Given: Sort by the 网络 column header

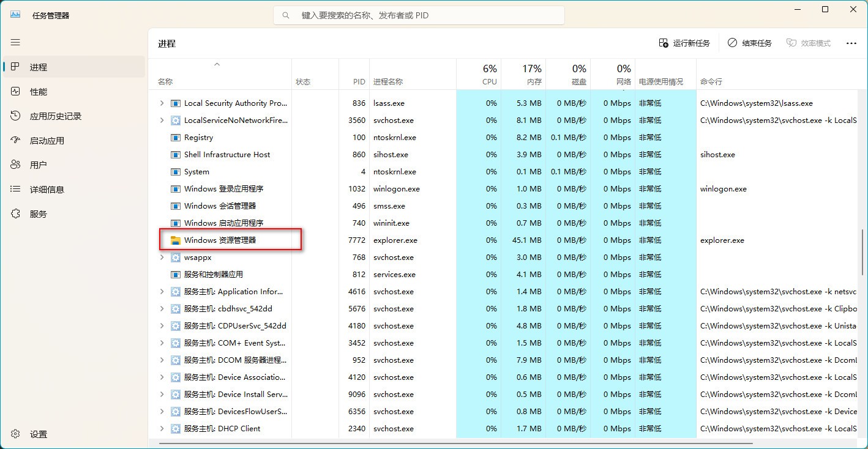Looking at the screenshot, I should [x=613, y=75].
